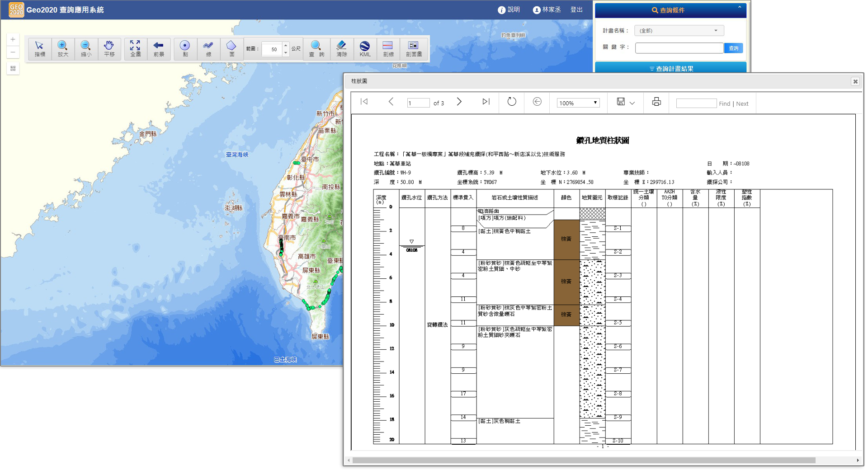The image size is (868, 470).
Task: Open the KML tool
Action: pos(365,49)
